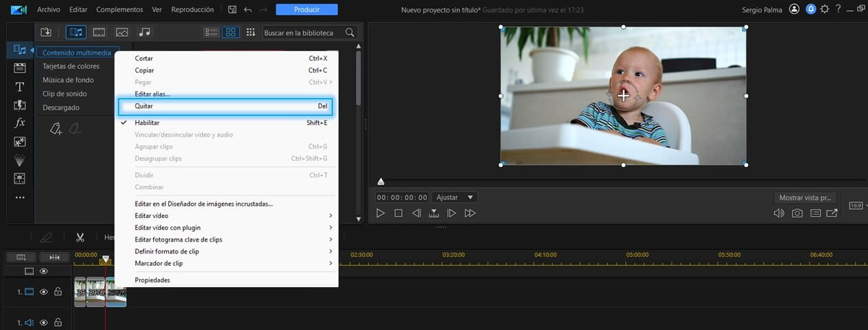
Task: Open the fx Effects Room sidebar icon
Action: [20, 123]
